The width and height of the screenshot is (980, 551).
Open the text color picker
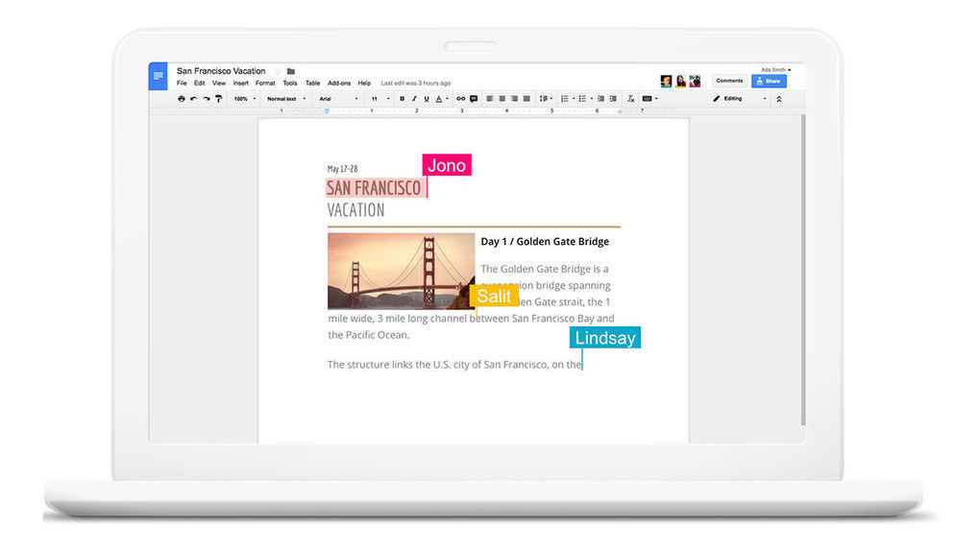[440, 99]
